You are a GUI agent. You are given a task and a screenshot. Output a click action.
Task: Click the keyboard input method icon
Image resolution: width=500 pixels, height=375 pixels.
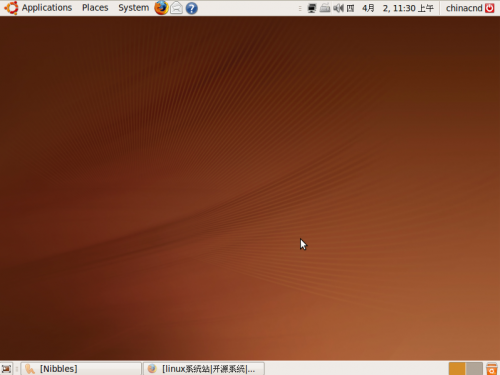click(325, 8)
